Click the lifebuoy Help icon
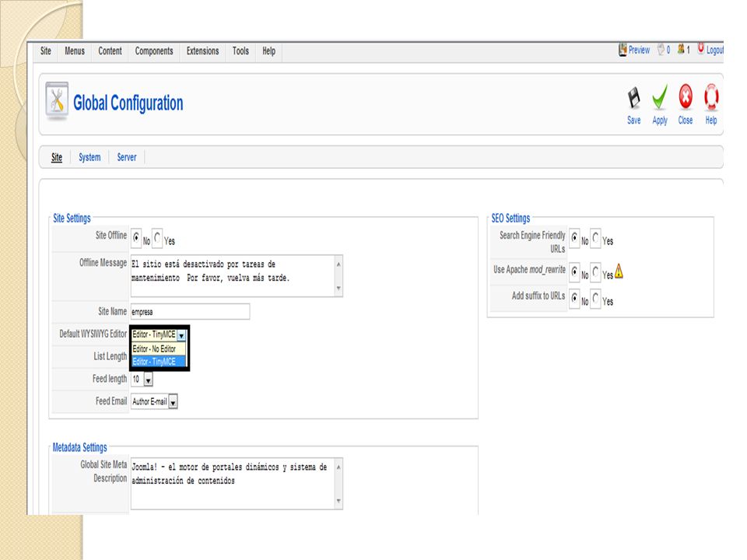 (711, 96)
